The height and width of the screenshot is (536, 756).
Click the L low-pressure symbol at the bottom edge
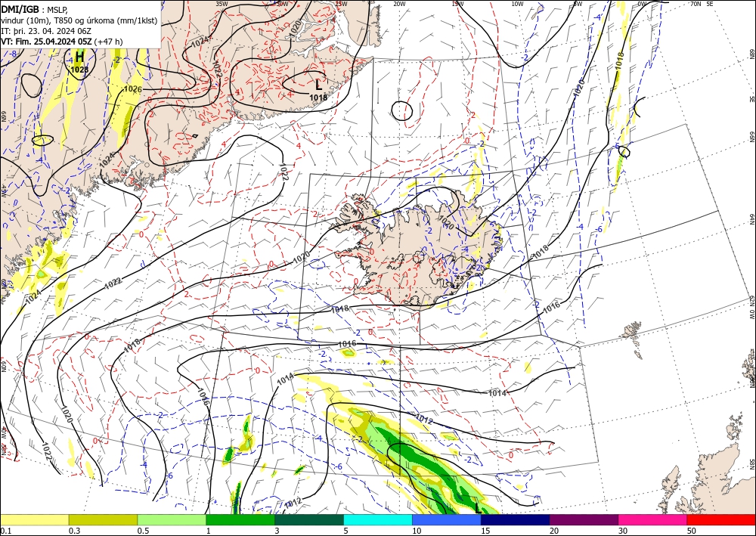point(477,508)
